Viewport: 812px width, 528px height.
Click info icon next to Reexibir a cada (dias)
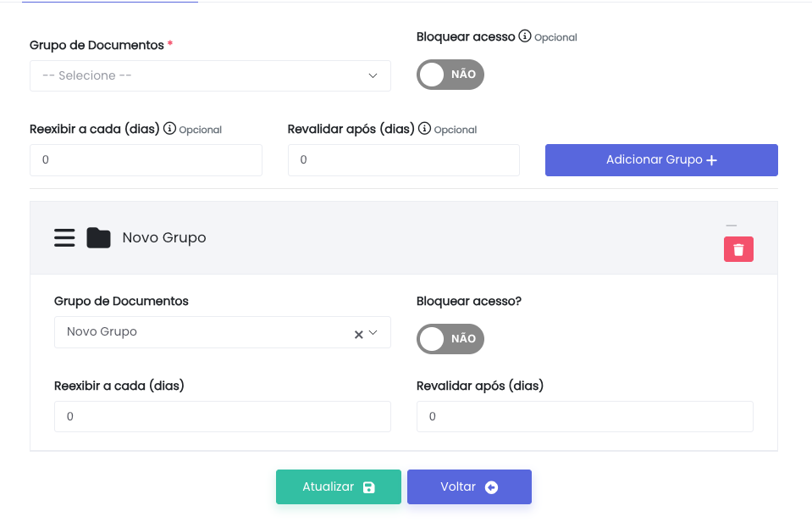click(169, 129)
